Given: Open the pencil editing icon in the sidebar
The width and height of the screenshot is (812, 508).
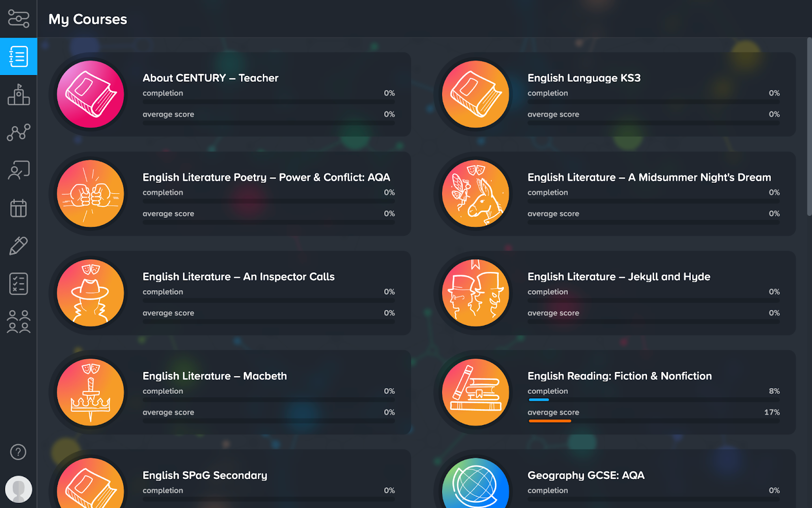Looking at the screenshot, I should (x=18, y=246).
